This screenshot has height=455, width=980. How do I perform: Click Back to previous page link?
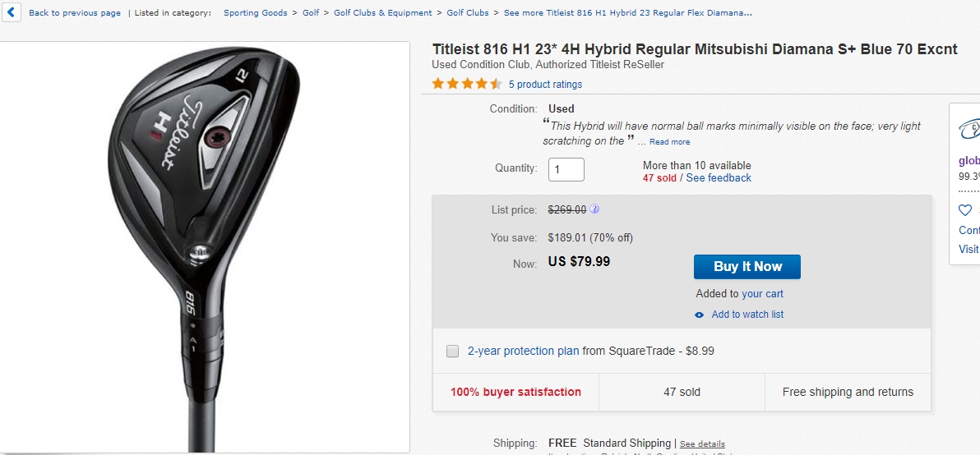75,13
